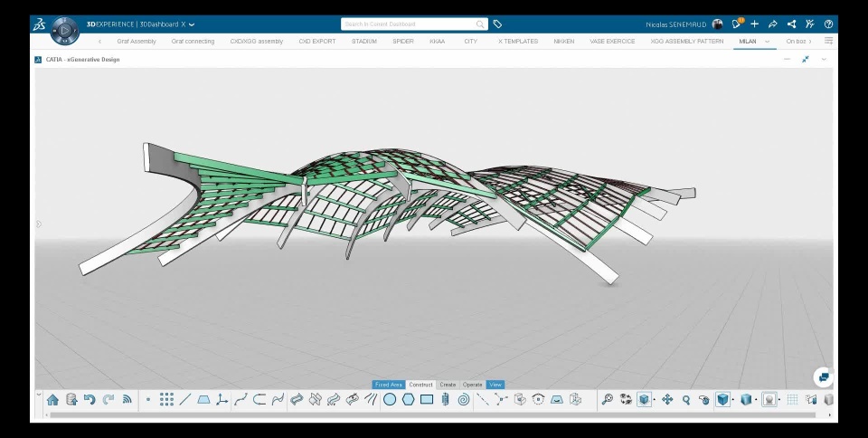Click the tag icon beside search
Image resolution: width=868 pixels, height=438 pixels.
coord(497,24)
